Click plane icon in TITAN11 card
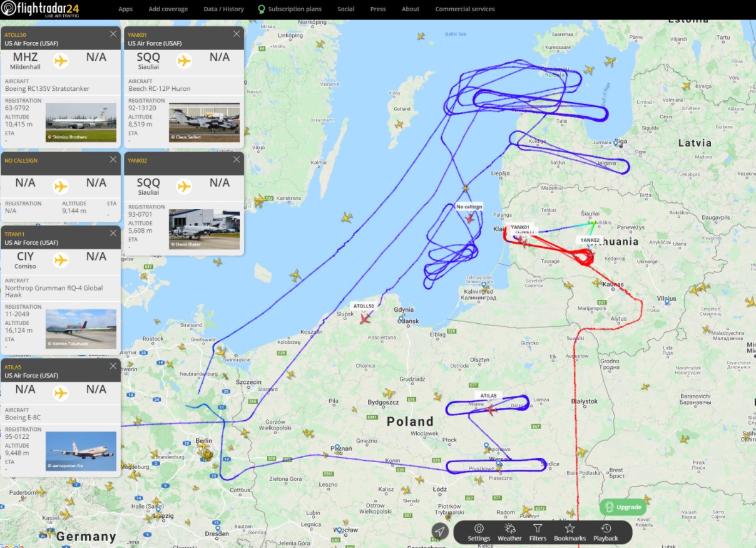The width and height of the screenshot is (756, 548). coord(61,259)
